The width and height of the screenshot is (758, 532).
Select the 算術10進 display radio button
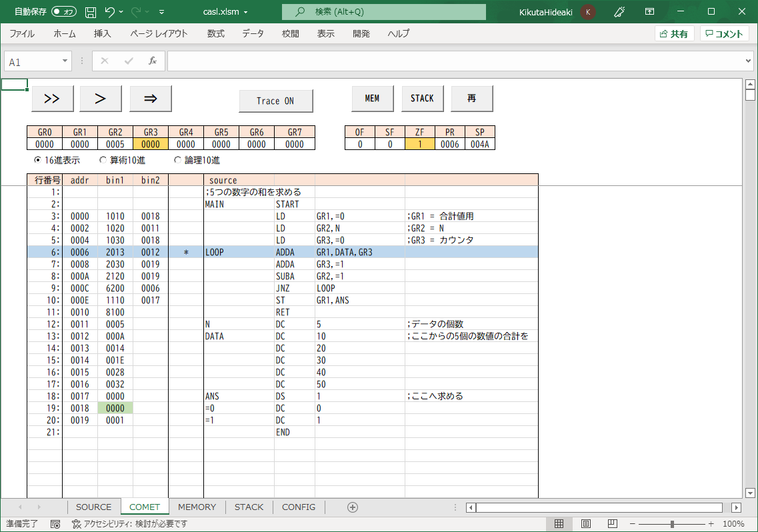[x=103, y=160]
